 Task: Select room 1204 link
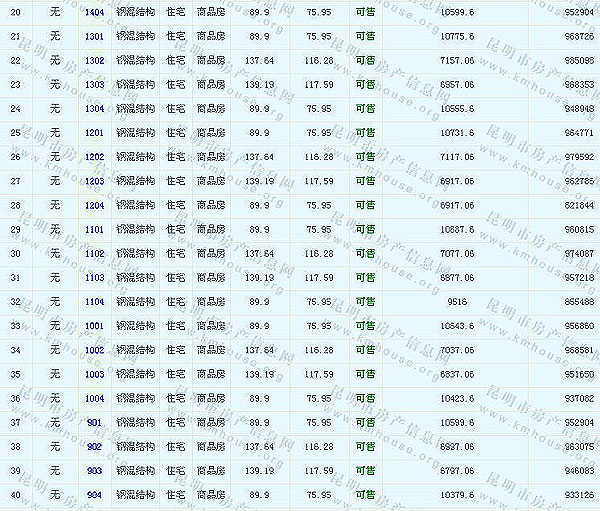[x=95, y=205]
